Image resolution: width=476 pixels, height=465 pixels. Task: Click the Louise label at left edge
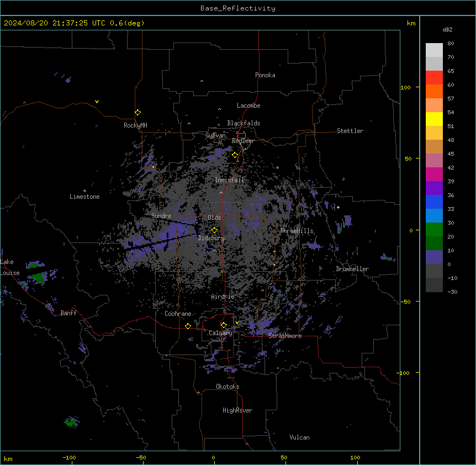pyautogui.click(x=10, y=273)
